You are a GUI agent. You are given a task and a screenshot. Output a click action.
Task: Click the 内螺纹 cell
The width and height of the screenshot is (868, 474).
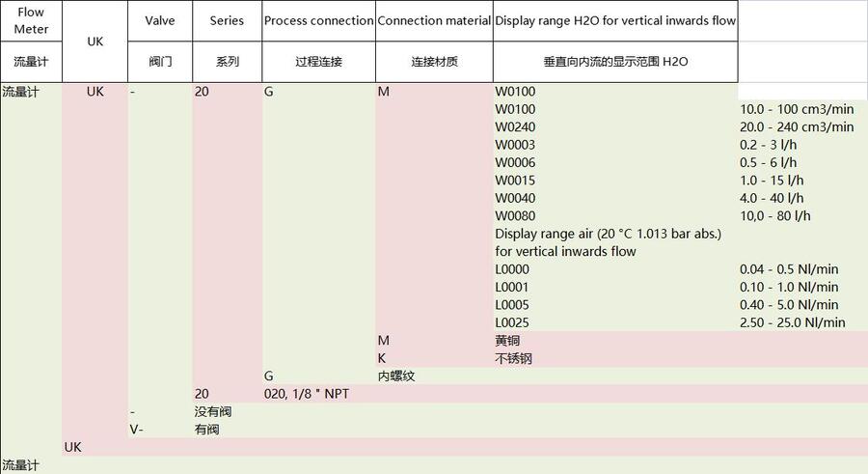click(396, 376)
